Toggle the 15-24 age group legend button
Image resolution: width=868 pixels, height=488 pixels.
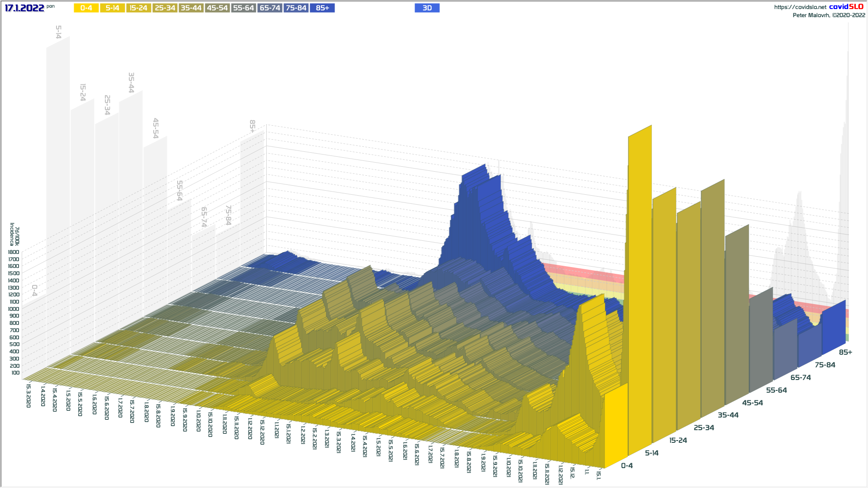[x=138, y=8]
